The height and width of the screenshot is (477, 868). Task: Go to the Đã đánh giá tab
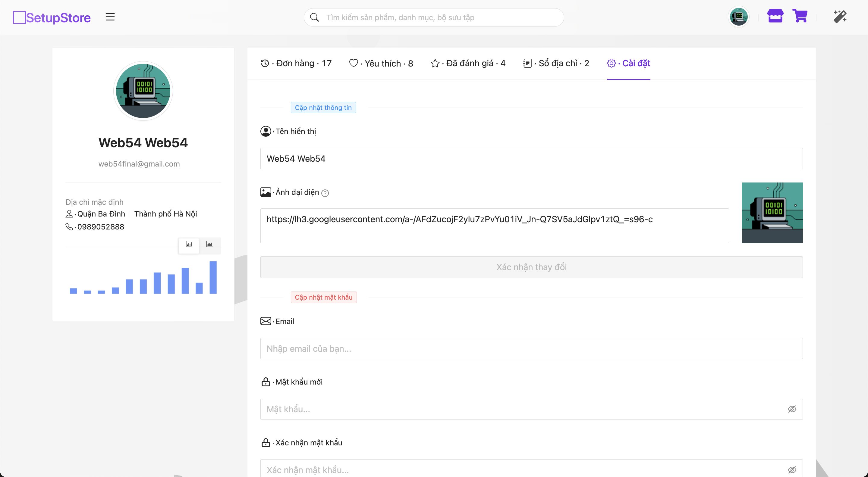coord(468,63)
